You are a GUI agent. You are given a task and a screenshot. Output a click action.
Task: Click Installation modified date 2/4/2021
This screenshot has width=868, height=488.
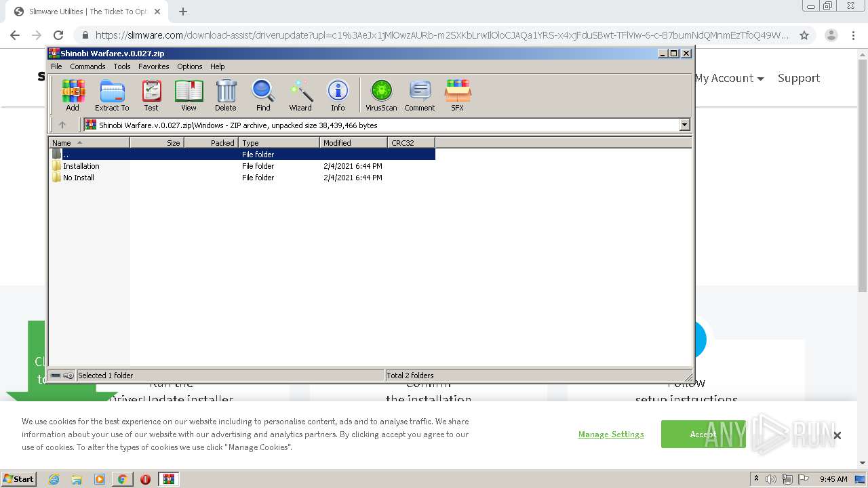353,166
